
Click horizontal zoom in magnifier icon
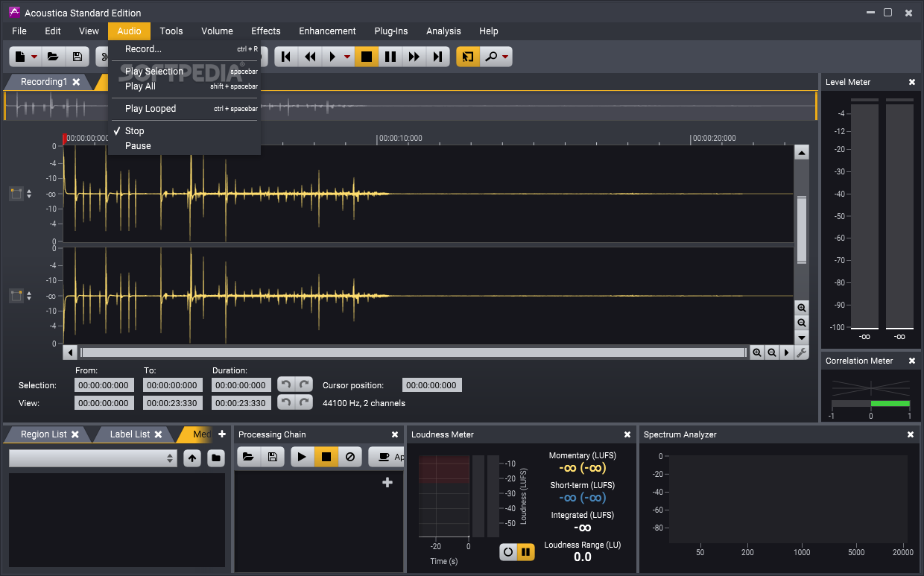(757, 352)
